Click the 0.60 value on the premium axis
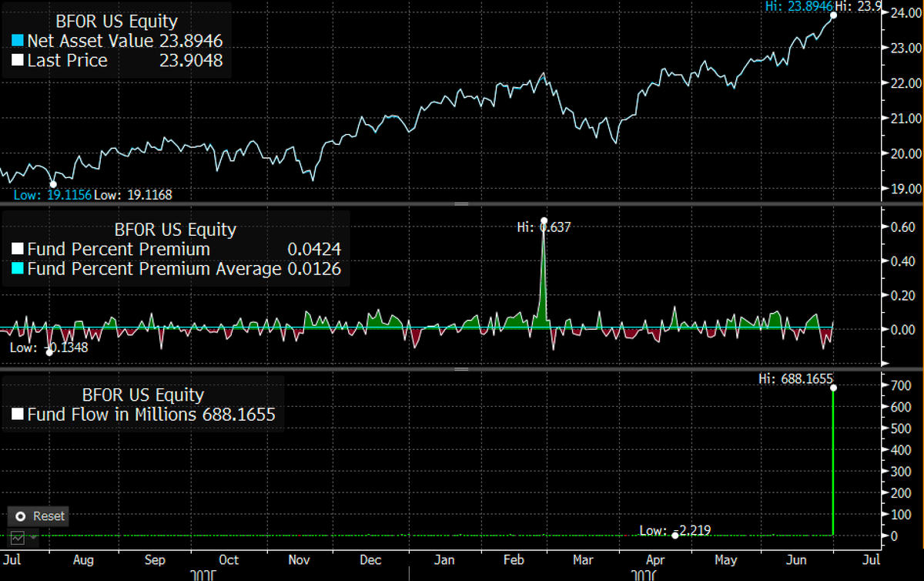Screen dimensions: 924x581 pyautogui.click(x=903, y=227)
